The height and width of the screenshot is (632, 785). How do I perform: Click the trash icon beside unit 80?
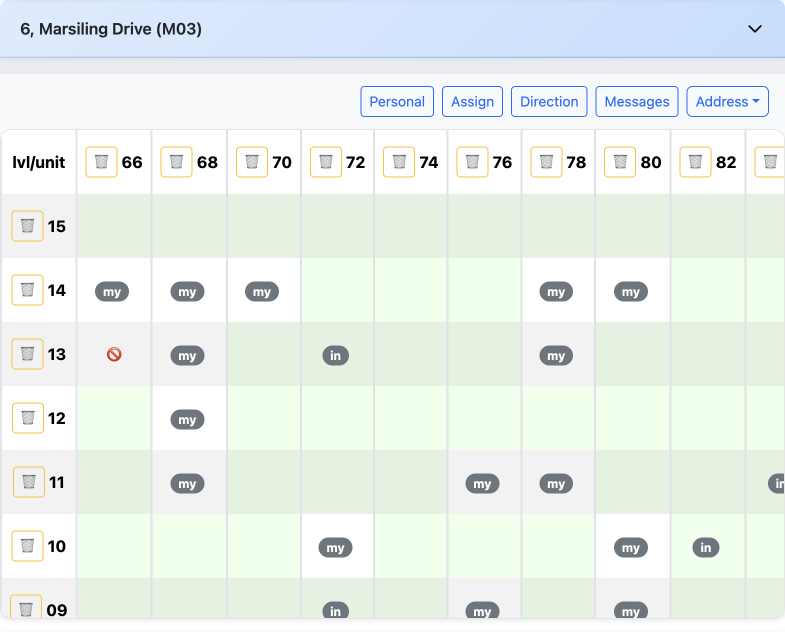[621, 162]
